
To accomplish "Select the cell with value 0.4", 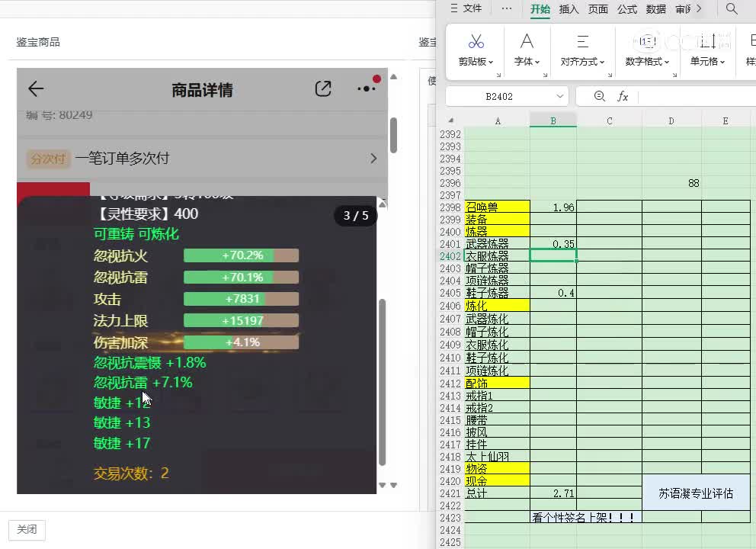I will coord(553,293).
